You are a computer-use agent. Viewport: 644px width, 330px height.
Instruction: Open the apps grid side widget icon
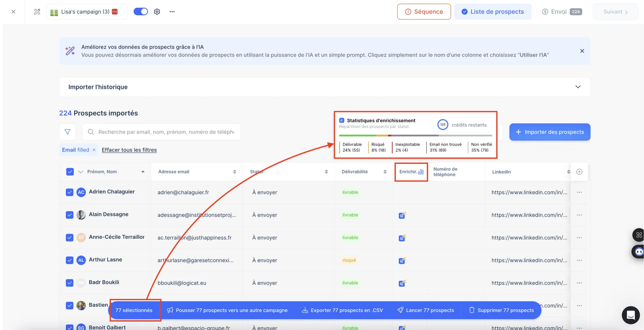tap(639, 235)
